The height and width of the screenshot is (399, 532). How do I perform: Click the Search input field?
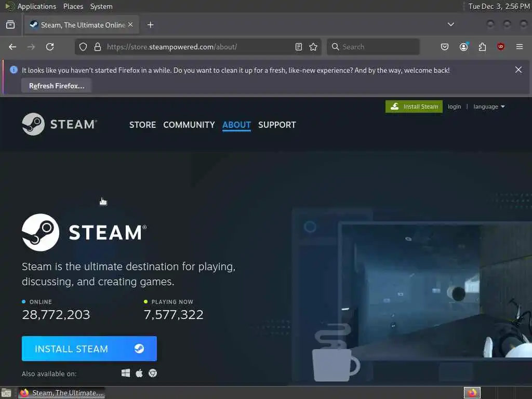(x=373, y=47)
